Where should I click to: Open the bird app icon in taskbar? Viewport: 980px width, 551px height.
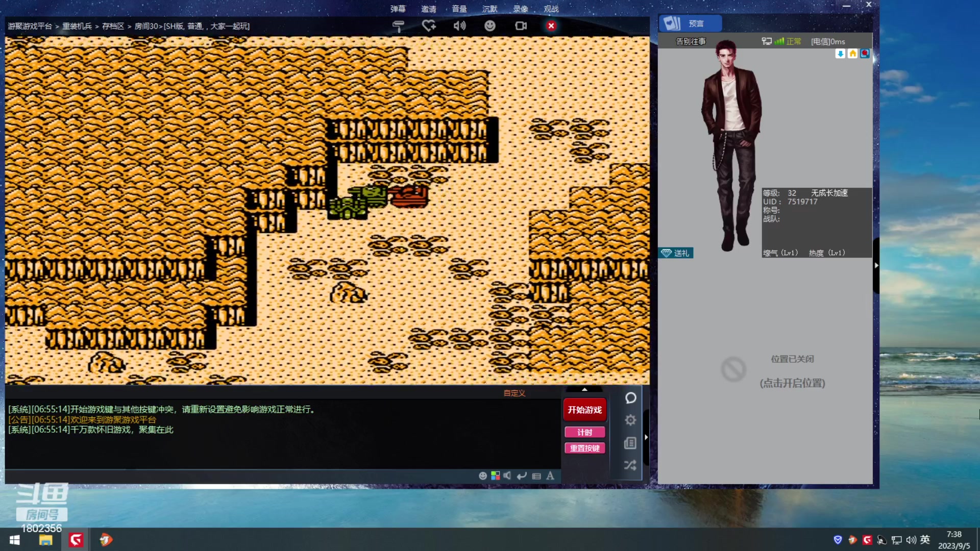[x=106, y=540]
